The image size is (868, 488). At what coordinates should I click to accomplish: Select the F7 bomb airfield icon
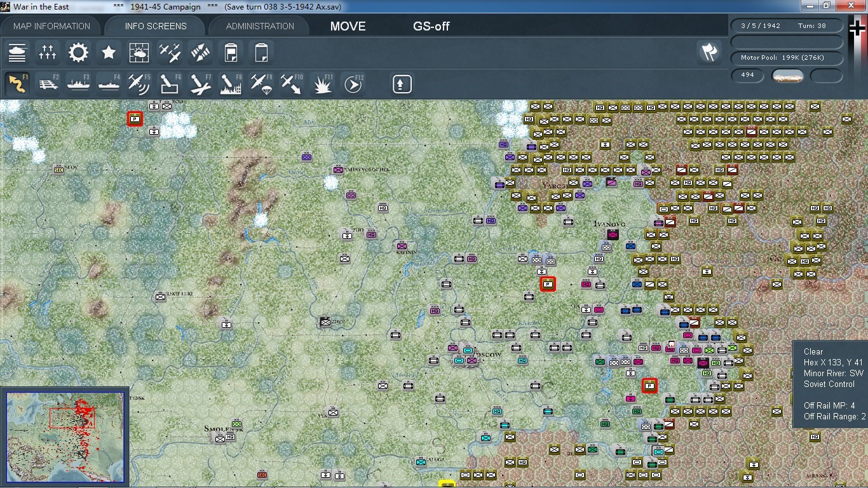[200, 83]
